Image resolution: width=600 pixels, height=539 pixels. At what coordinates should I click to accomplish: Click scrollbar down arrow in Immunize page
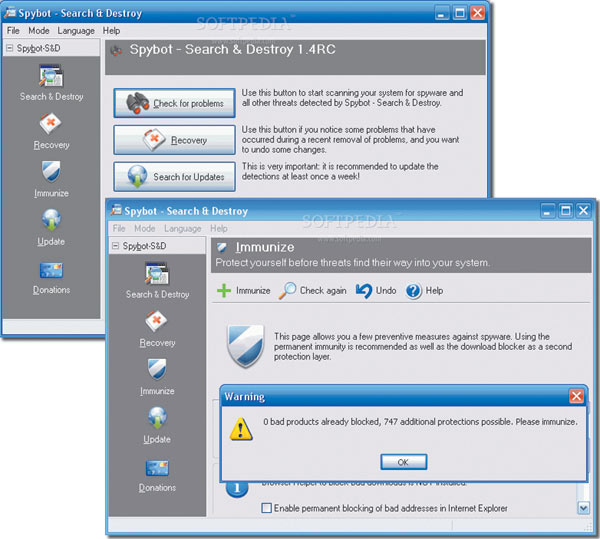[x=583, y=508]
